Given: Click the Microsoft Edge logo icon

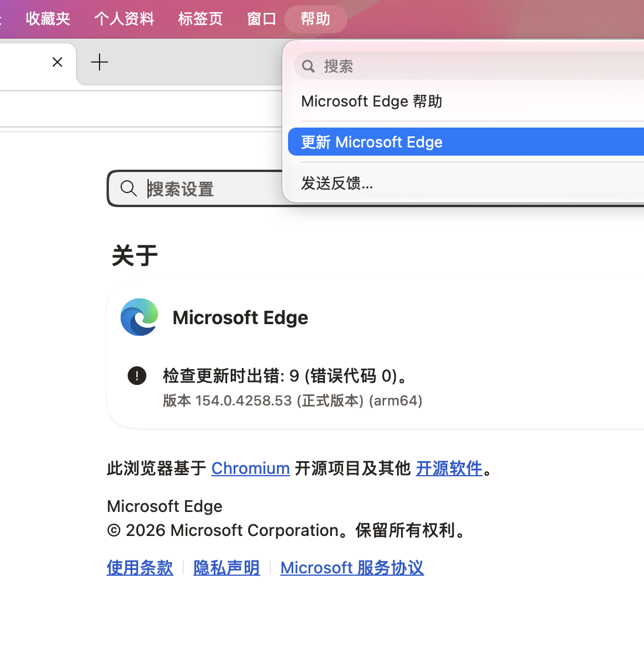Looking at the screenshot, I should pos(139,317).
